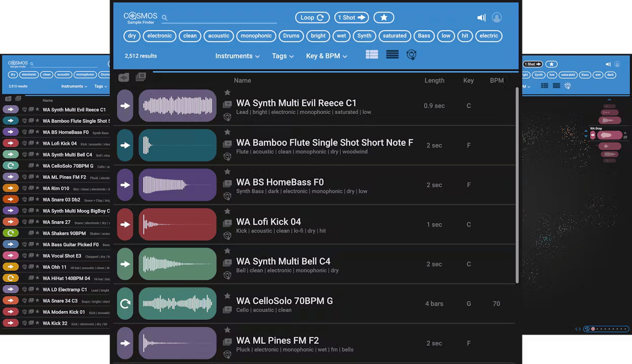Expand the Instruments dropdown
Image resolution: width=632 pixels, height=364 pixels.
[x=237, y=56]
